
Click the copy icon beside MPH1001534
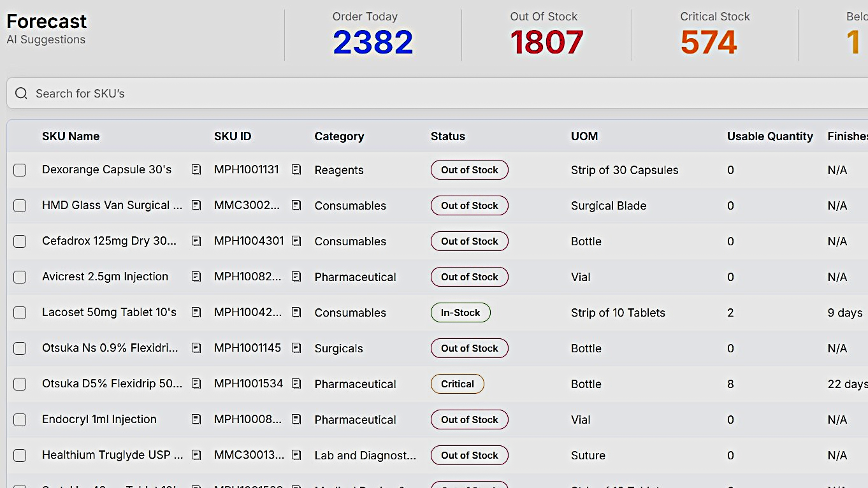click(x=296, y=384)
